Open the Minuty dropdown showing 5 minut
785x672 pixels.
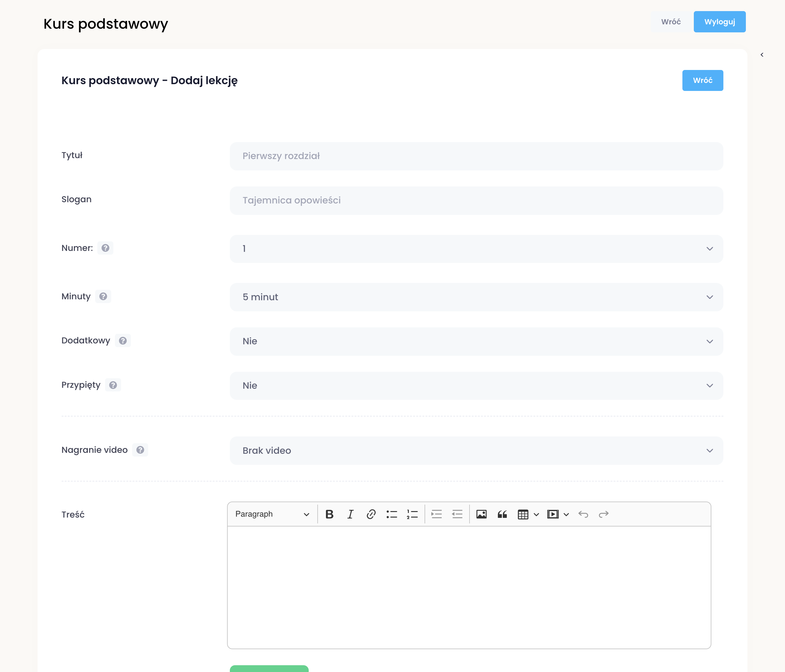point(476,297)
